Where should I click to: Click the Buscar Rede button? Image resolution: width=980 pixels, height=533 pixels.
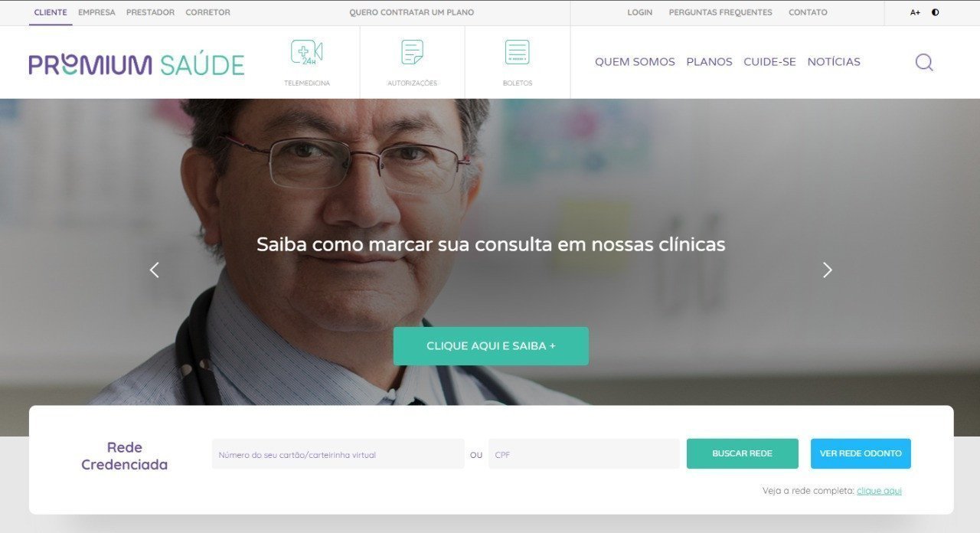click(742, 453)
